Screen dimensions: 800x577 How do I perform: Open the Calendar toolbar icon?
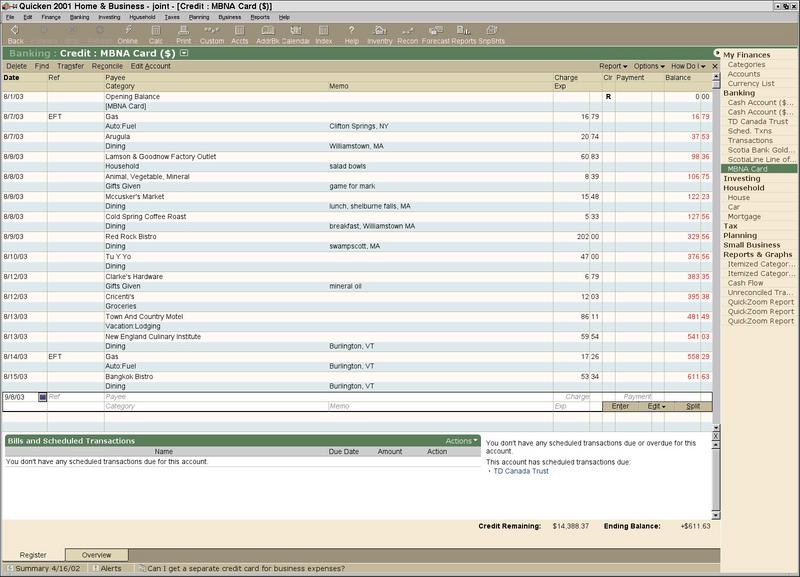coord(296,34)
